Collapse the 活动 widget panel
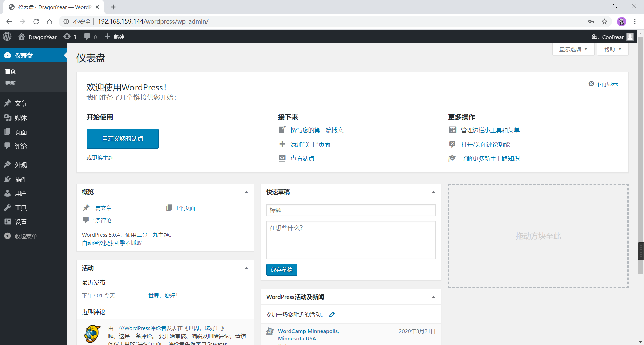 click(246, 268)
